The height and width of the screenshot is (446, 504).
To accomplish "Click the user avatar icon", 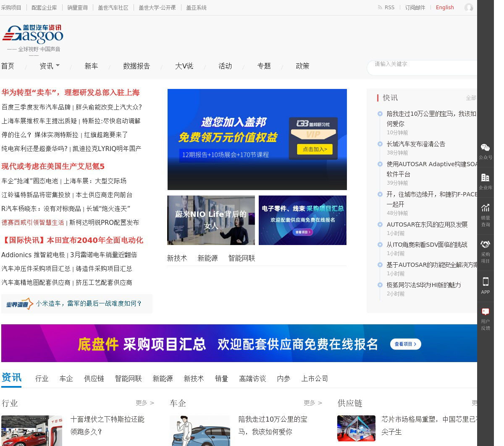I will [469, 8].
